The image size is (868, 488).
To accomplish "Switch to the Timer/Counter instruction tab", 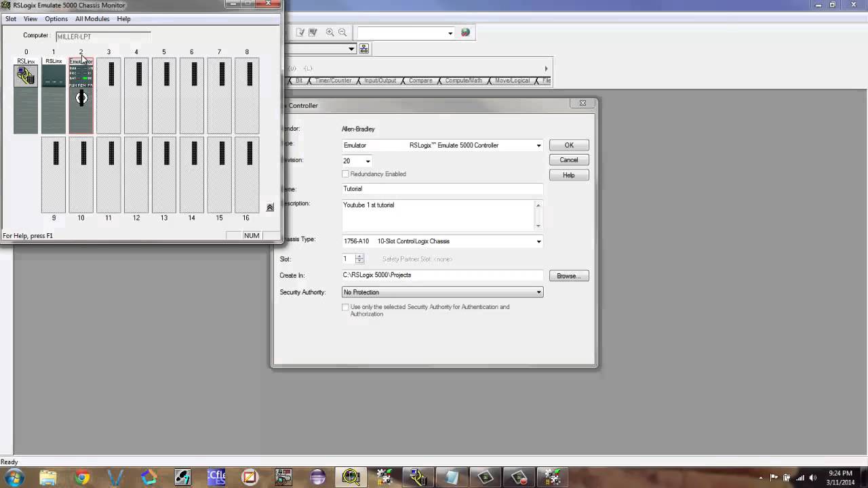I will pyautogui.click(x=333, y=81).
